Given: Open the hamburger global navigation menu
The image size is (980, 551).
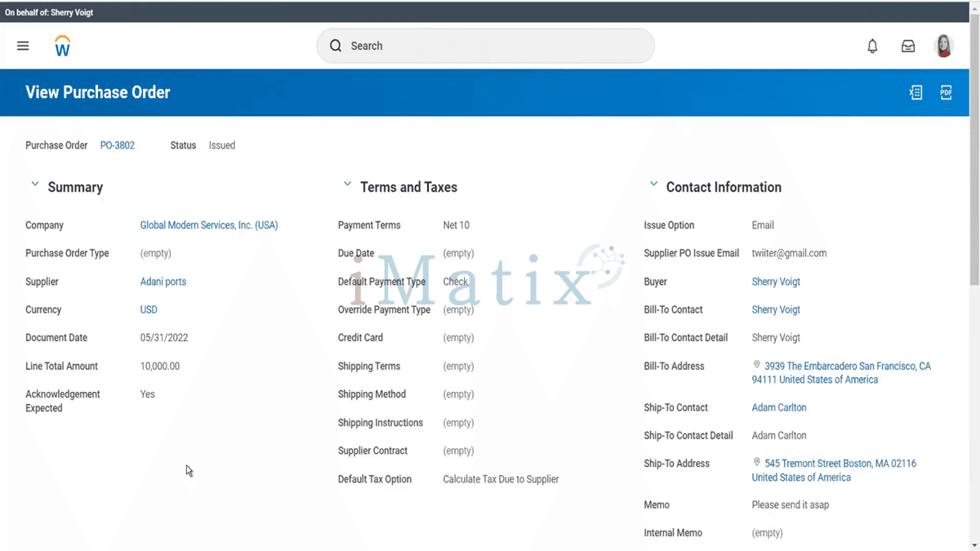Looking at the screenshot, I should tap(23, 46).
